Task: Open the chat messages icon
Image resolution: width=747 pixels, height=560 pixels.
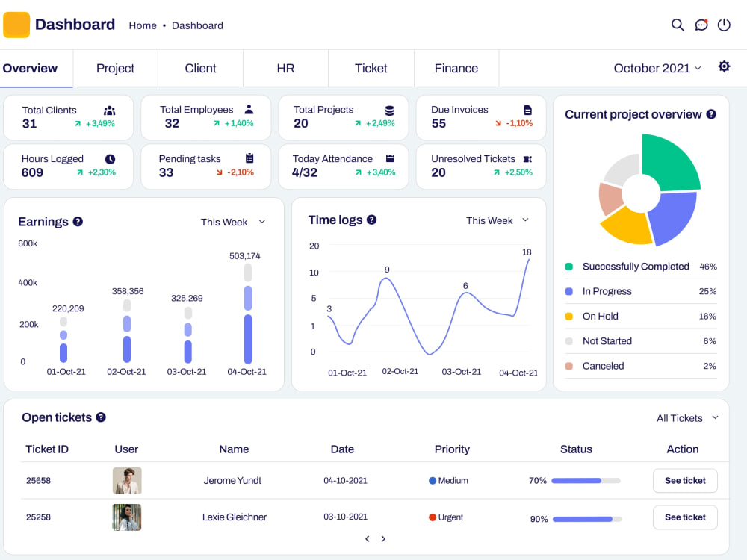Action: coord(701,25)
